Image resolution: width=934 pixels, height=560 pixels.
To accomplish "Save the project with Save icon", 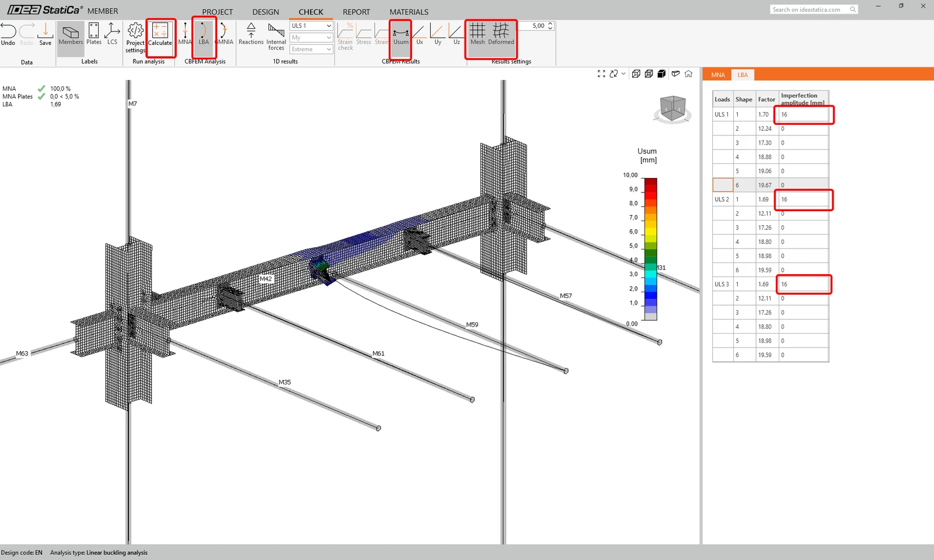I will click(45, 34).
